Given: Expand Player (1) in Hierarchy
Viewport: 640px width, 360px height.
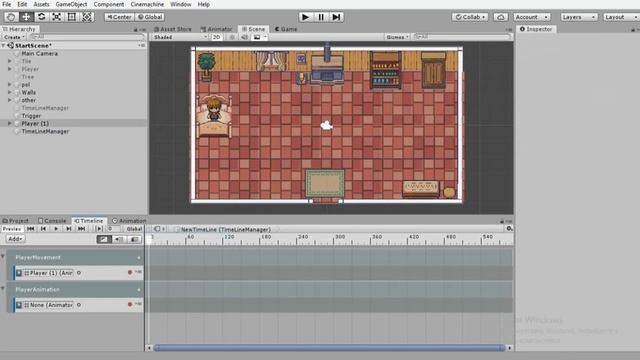Looking at the screenshot, I should [x=10, y=123].
